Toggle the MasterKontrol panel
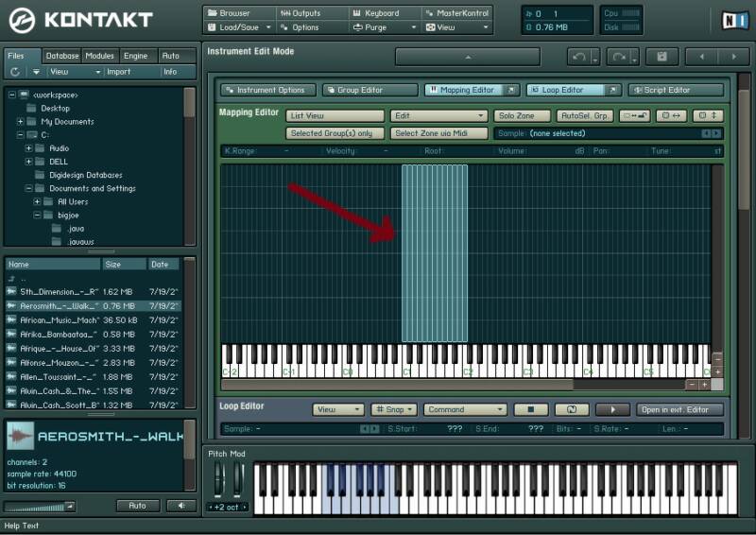 457,13
